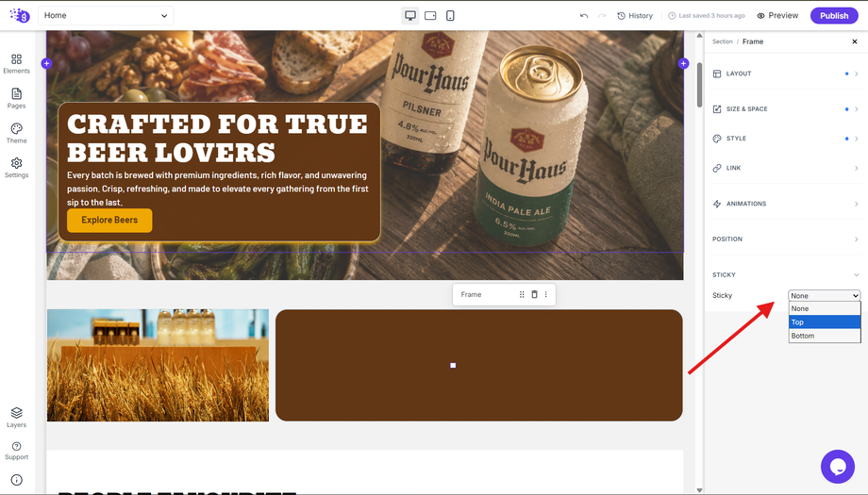
Task: Click the Preview button
Action: coord(777,15)
